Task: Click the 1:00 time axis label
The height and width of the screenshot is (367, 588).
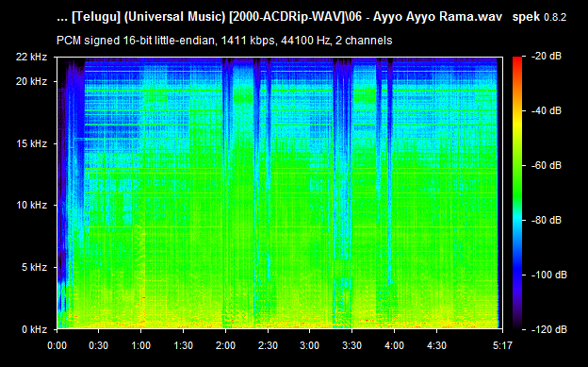Action: tap(141, 345)
